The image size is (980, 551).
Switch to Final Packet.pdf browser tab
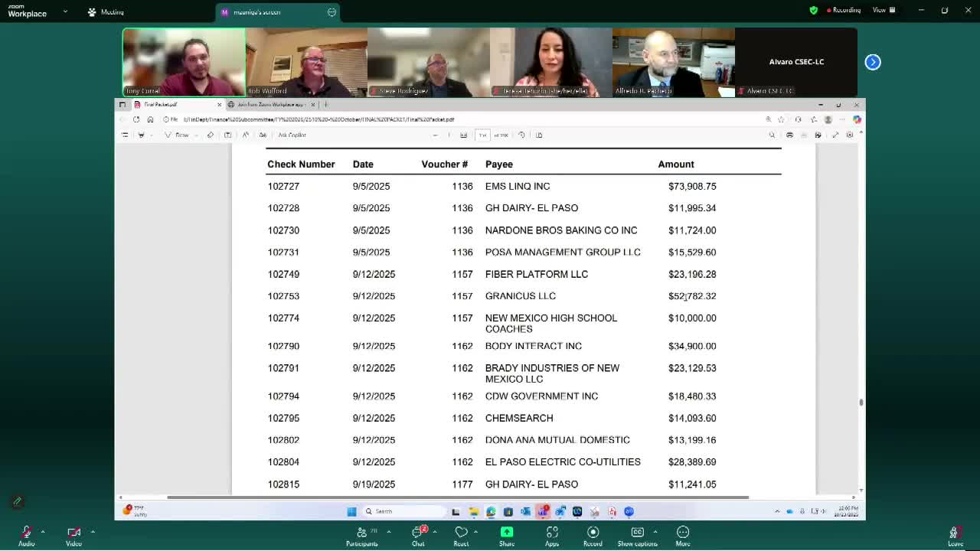pos(178,104)
